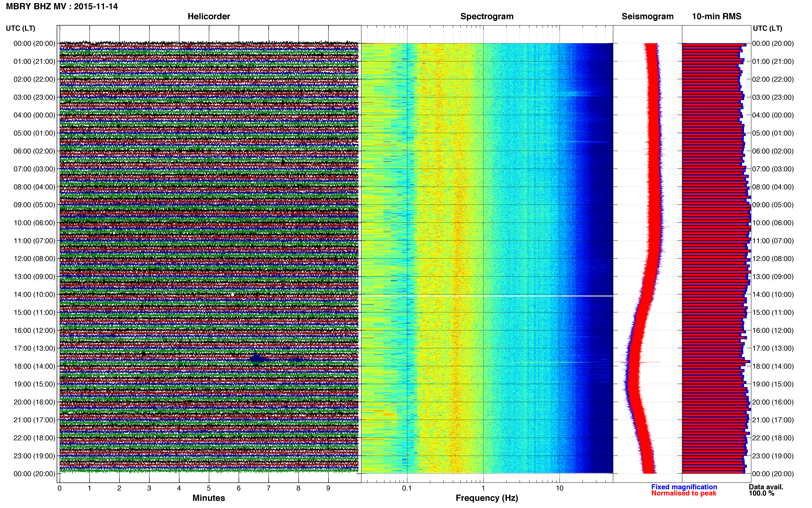
Task: Click the 'Frequency (Hz)' axis title
Action: (487, 498)
